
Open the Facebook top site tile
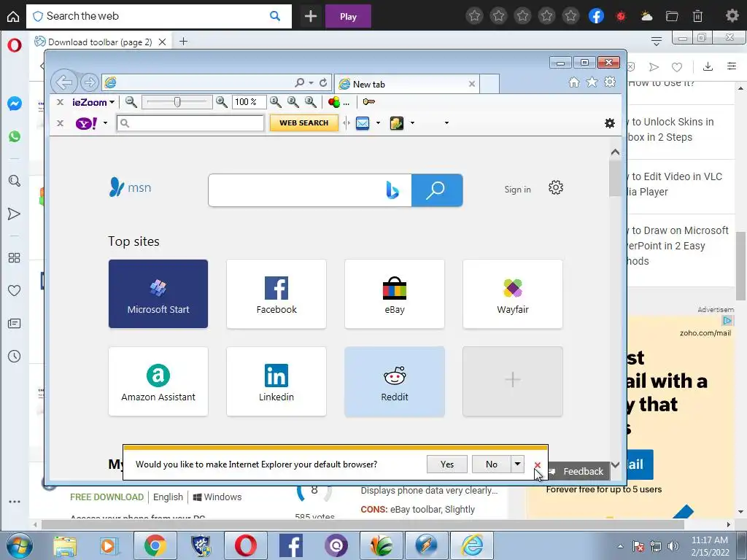click(276, 294)
